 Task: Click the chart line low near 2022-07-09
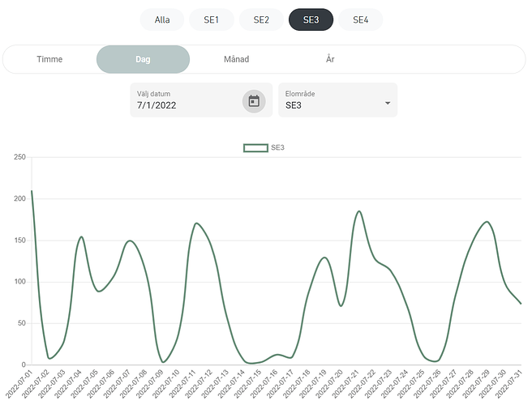click(x=164, y=361)
